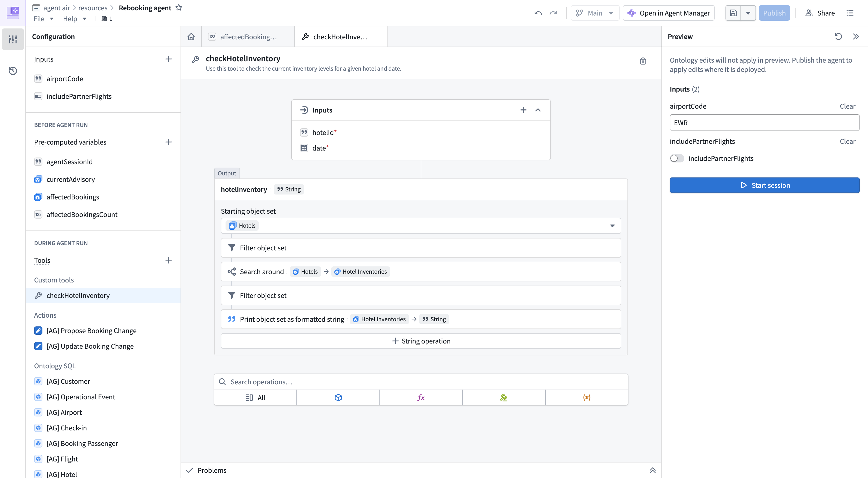
Task: Delete checkHotelInventory tool with trash icon
Action: (642, 61)
